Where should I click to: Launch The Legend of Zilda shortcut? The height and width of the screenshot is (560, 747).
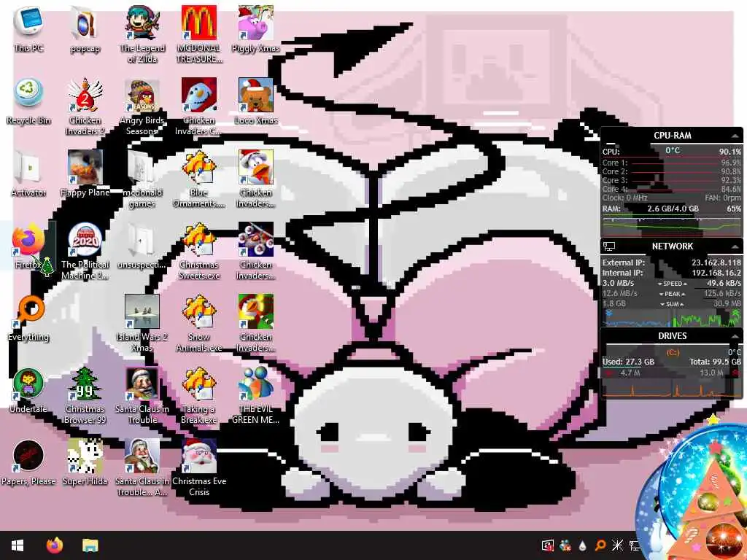tap(142, 34)
